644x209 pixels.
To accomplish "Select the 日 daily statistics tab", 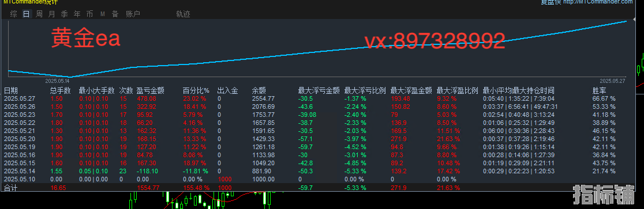I will click(x=27, y=14).
